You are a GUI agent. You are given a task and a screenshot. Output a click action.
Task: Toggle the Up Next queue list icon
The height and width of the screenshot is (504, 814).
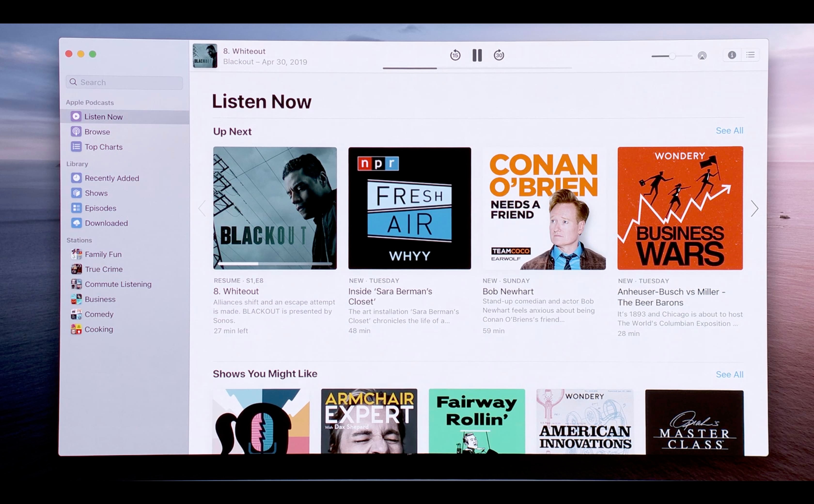[750, 55]
